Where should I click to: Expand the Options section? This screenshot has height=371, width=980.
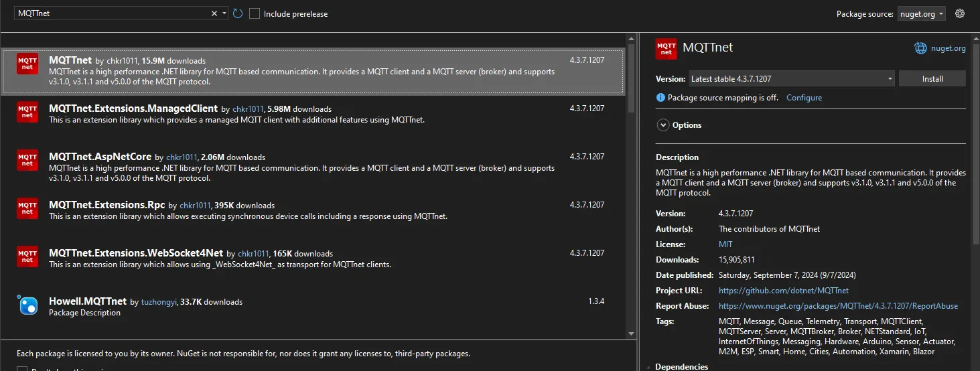pos(663,125)
